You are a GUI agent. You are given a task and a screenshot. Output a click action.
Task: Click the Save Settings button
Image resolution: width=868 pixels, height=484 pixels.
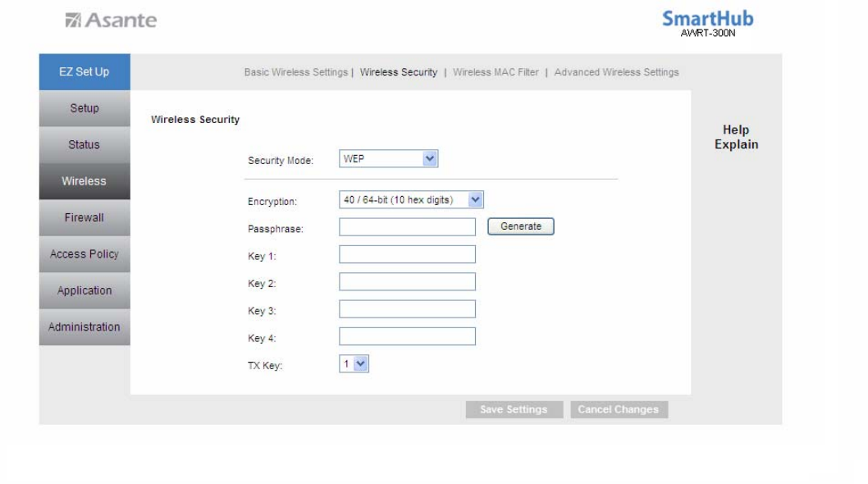514,409
